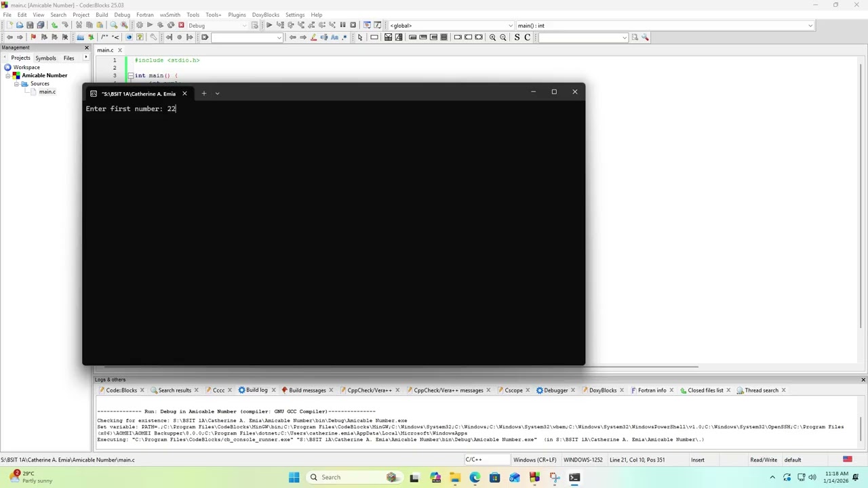Viewport: 868px width, 488px height.
Task: Click the red Abort build icon
Action: point(181,25)
